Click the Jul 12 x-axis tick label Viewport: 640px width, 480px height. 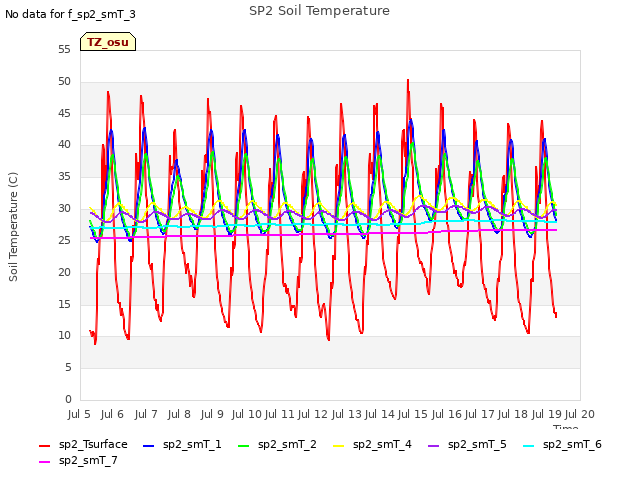tap(313, 414)
